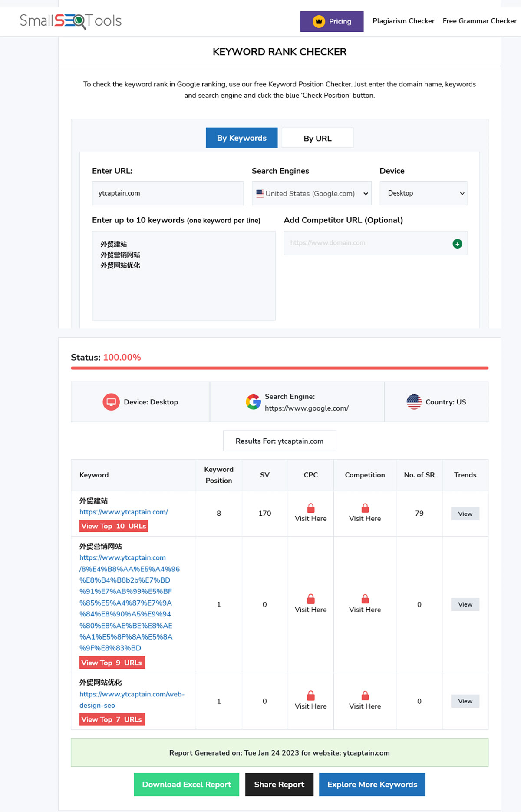The width and height of the screenshot is (521, 812).
Task: Click the US flag country icon
Action: [x=414, y=402]
